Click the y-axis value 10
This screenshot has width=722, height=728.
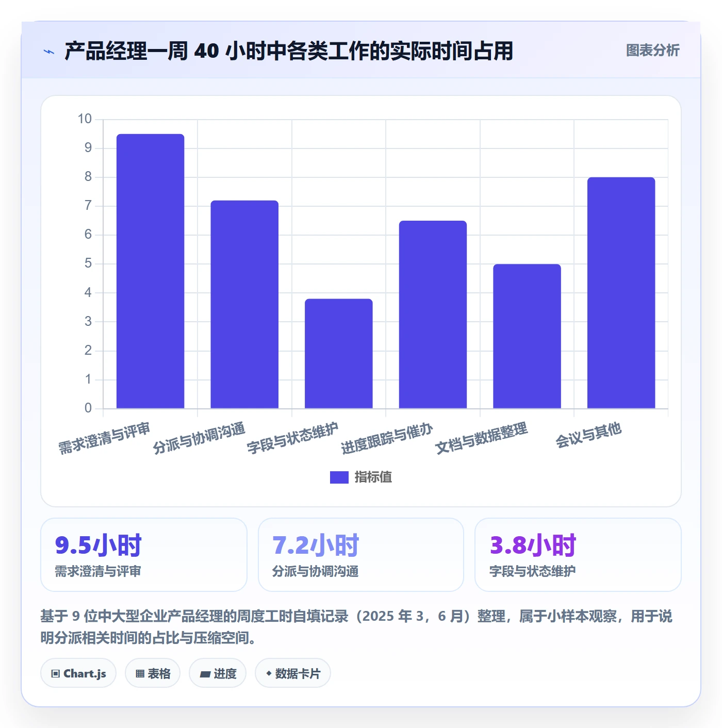tap(85, 119)
